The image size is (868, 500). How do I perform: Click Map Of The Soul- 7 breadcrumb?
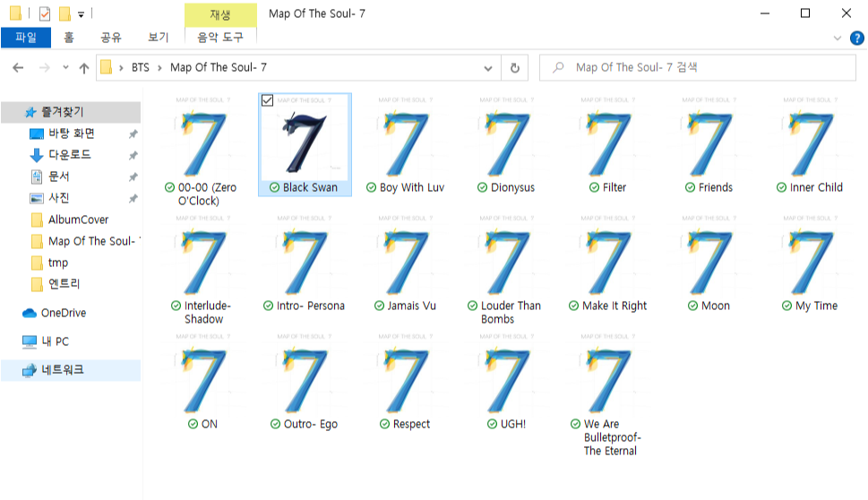pos(218,67)
